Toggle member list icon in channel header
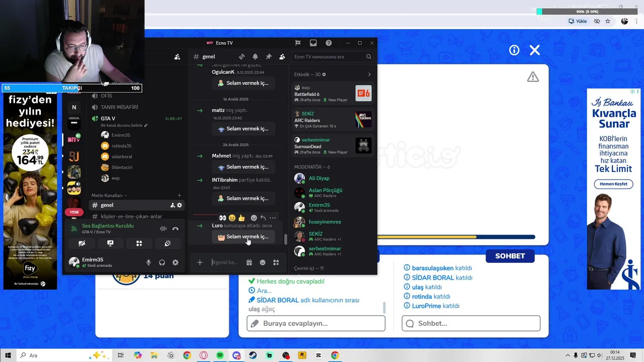 point(282,57)
